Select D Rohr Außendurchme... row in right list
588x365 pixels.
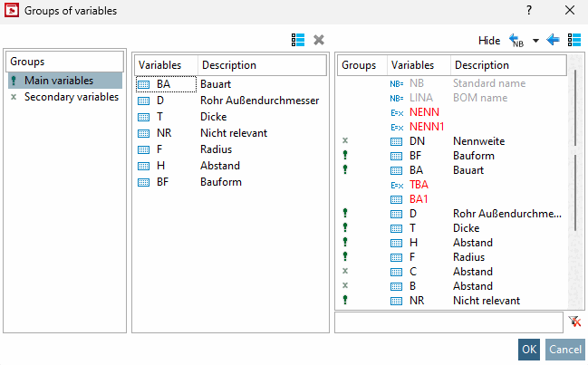452,214
